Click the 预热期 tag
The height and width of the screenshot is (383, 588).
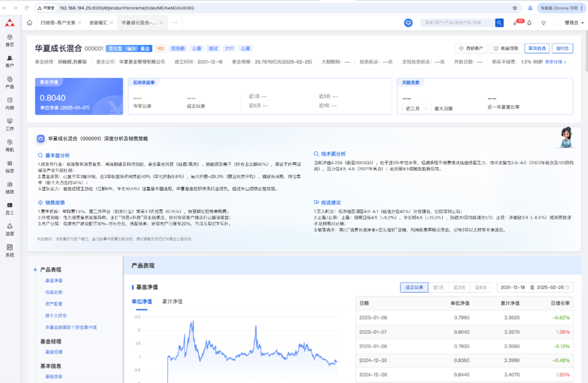tap(177, 48)
